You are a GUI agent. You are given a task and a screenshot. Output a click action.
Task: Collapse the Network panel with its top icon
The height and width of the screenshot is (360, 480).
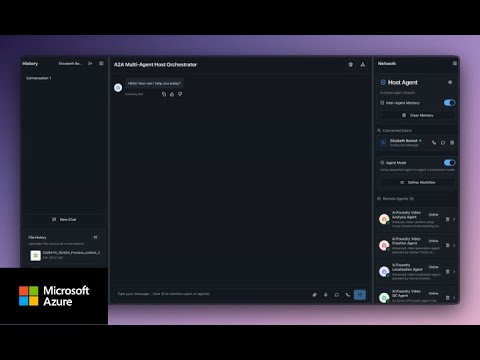[455, 63]
